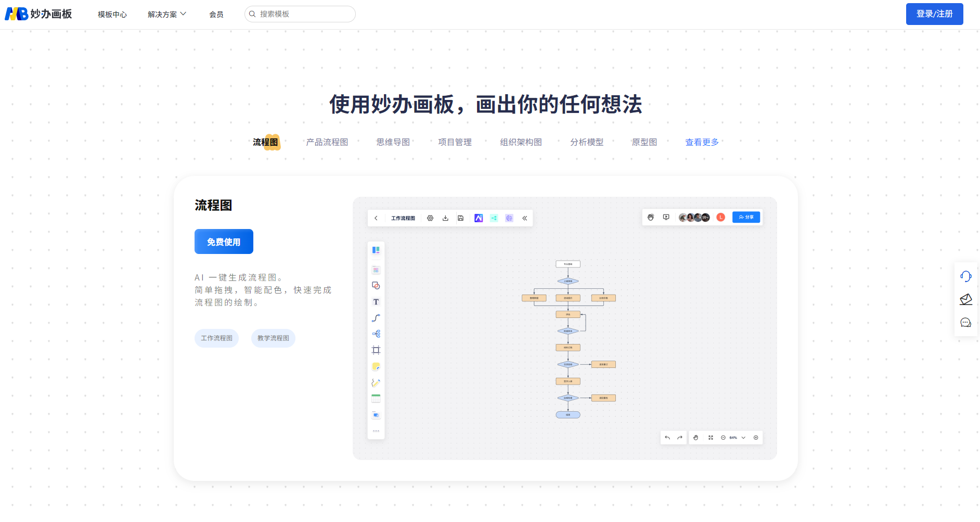Switch to the 思维导图 tab

393,142
